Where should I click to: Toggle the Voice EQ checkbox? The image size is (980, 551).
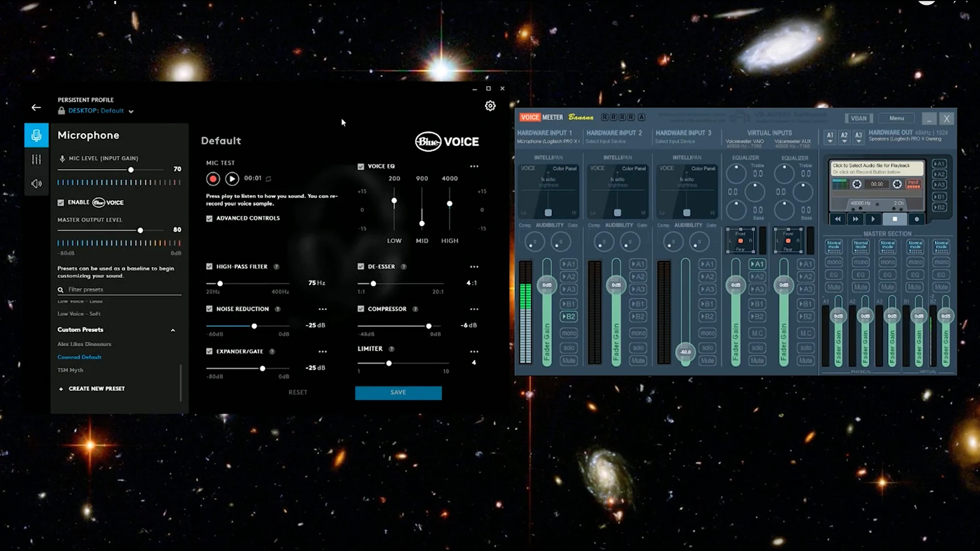pos(361,166)
